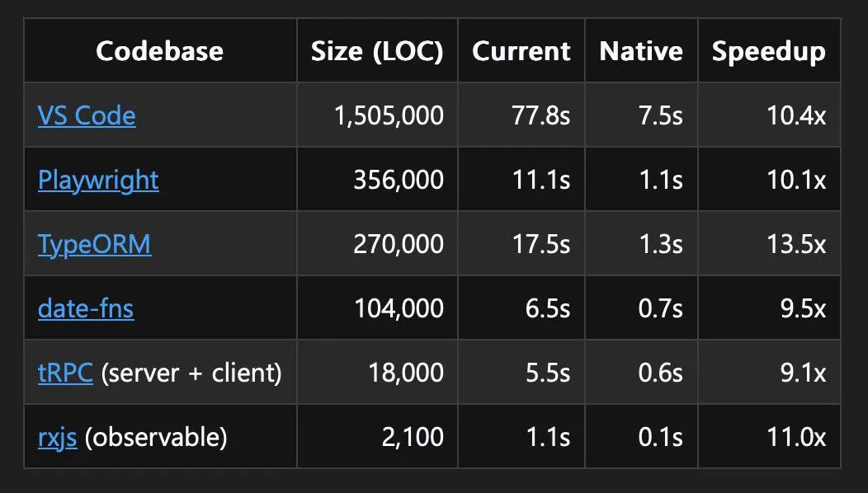Click the Size (LOC) column header
This screenshot has width=868, height=493.
click(x=377, y=51)
